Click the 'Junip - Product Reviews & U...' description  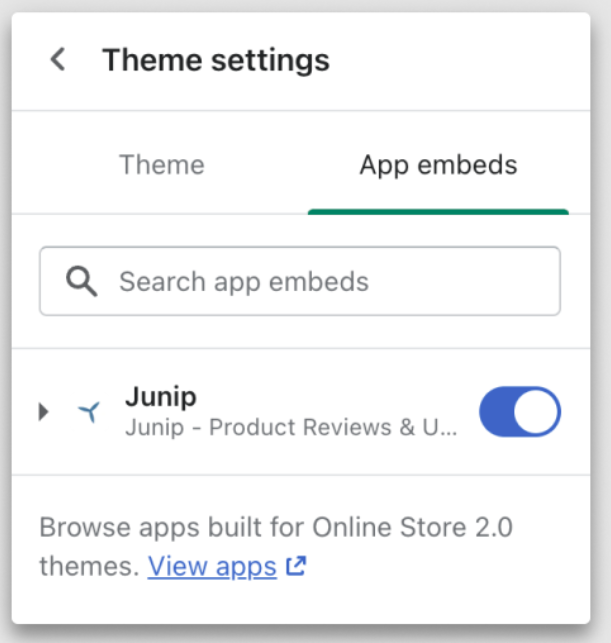(x=291, y=427)
